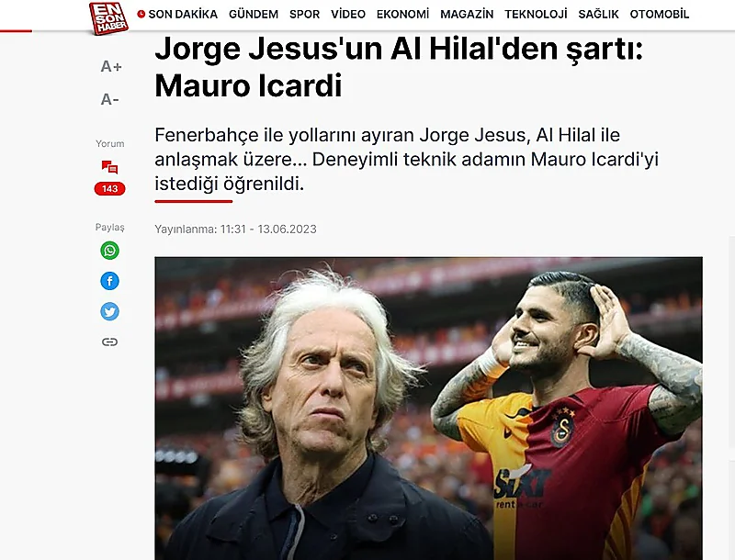Screen dimensions: 735x560
Task: Click the En Son Haber logo
Action: (x=108, y=18)
